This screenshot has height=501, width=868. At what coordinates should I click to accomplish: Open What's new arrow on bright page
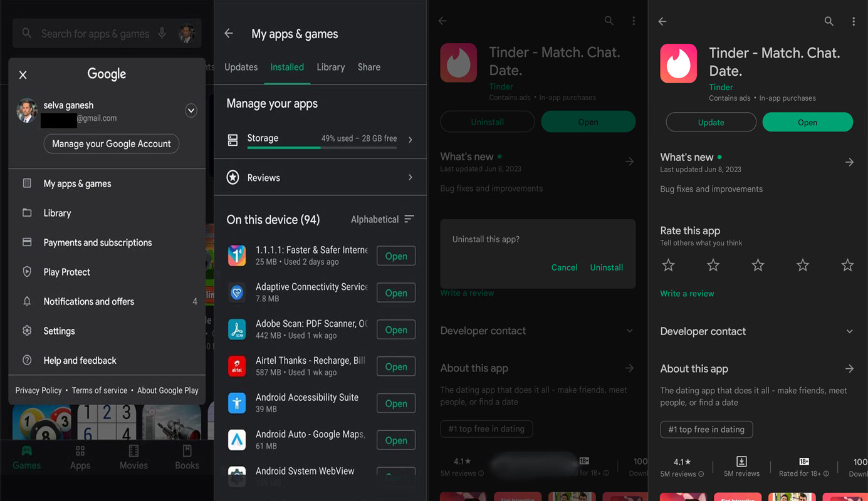pos(849,162)
